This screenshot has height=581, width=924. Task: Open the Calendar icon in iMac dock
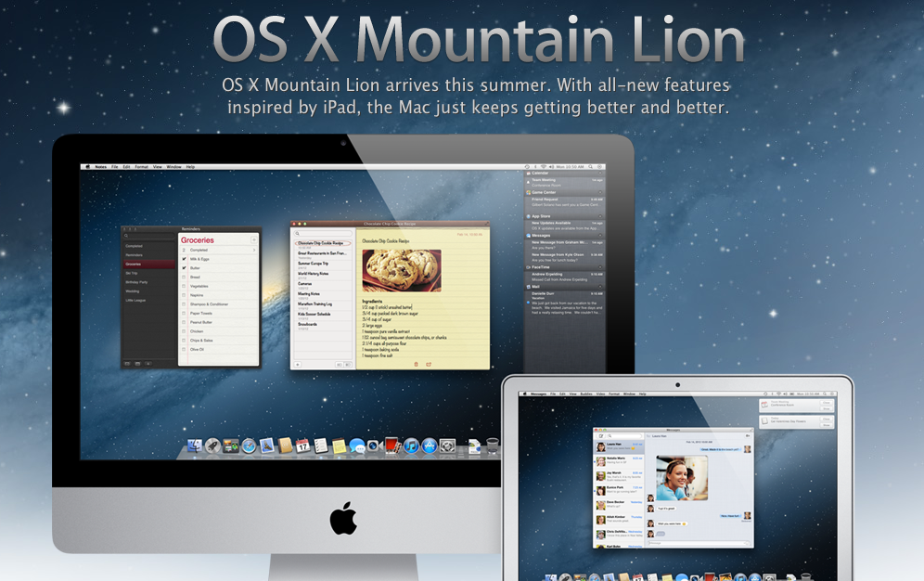pyautogui.click(x=302, y=446)
